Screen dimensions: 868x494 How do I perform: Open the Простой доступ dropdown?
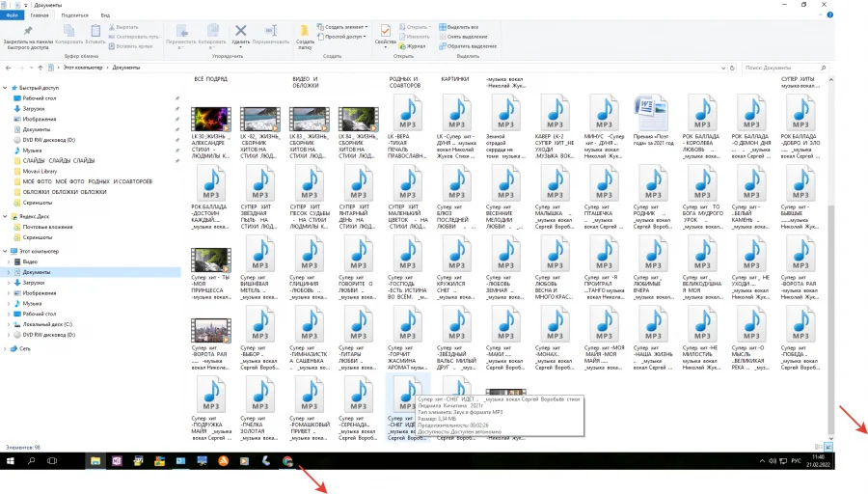click(x=345, y=37)
